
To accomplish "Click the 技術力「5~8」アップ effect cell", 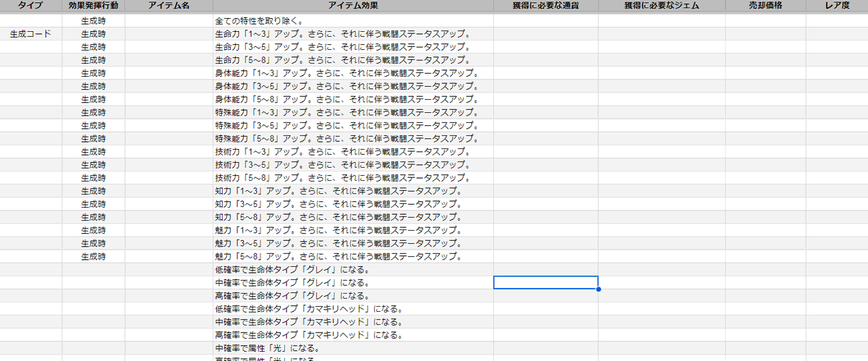I will click(353, 178).
